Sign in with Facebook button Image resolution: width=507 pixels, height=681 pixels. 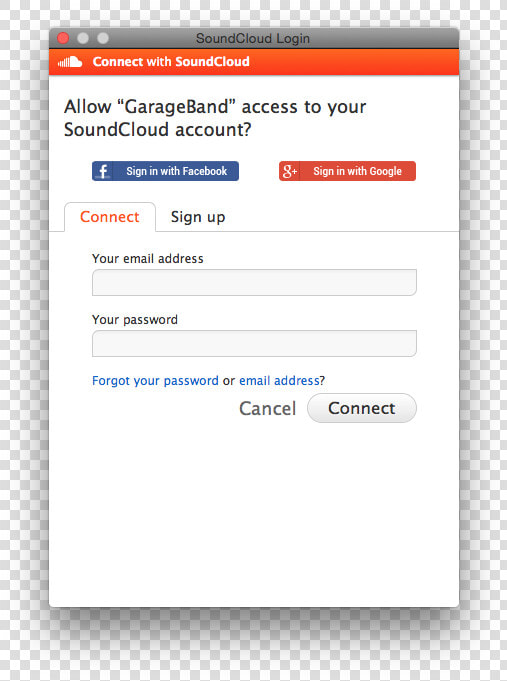[x=165, y=171]
